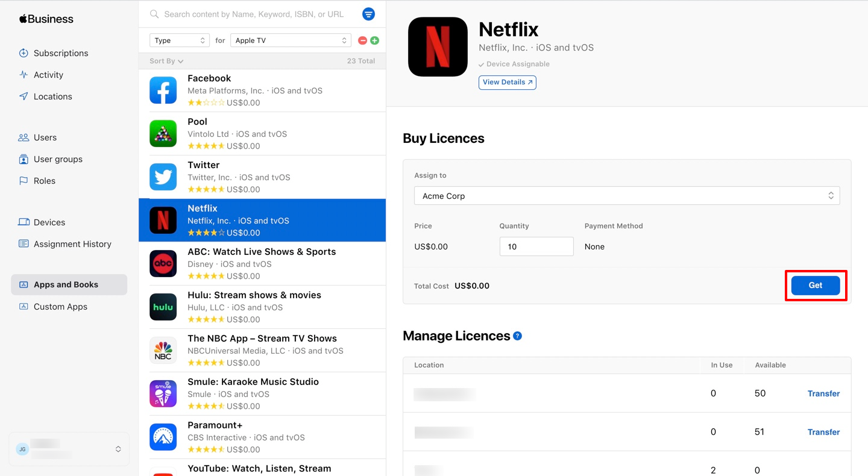868x476 pixels.
Task: Click the Get button to buy licences
Action: click(816, 286)
